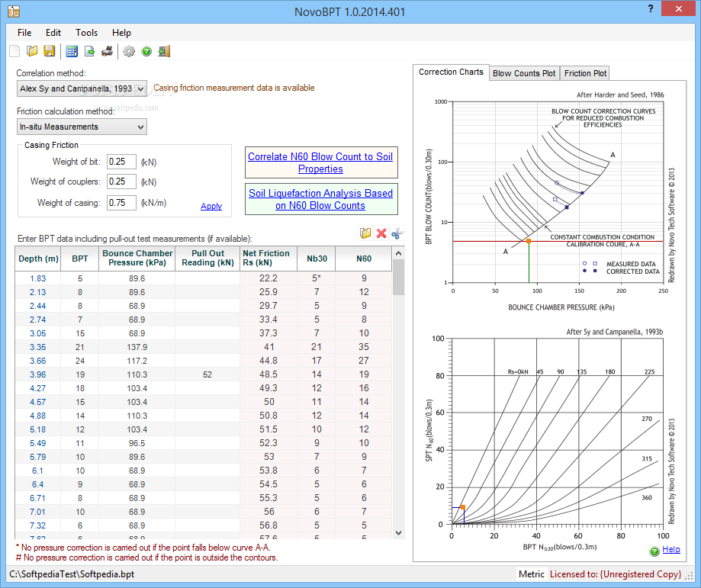The height and width of the screenshot is (588, 701).
Task: Click the Weight of couplers input field
Action: 121,182
